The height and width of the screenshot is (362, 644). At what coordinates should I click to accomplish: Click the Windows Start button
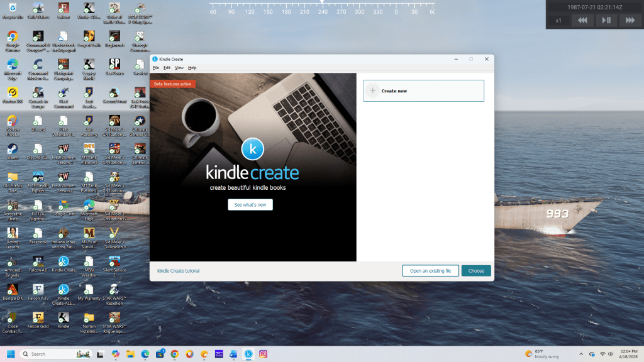tap(11, 354)
